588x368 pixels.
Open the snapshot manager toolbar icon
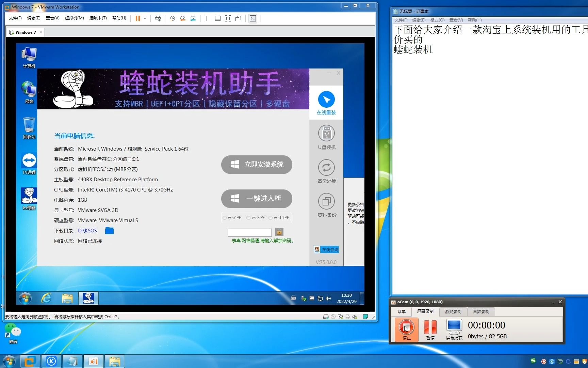[193, 18]
